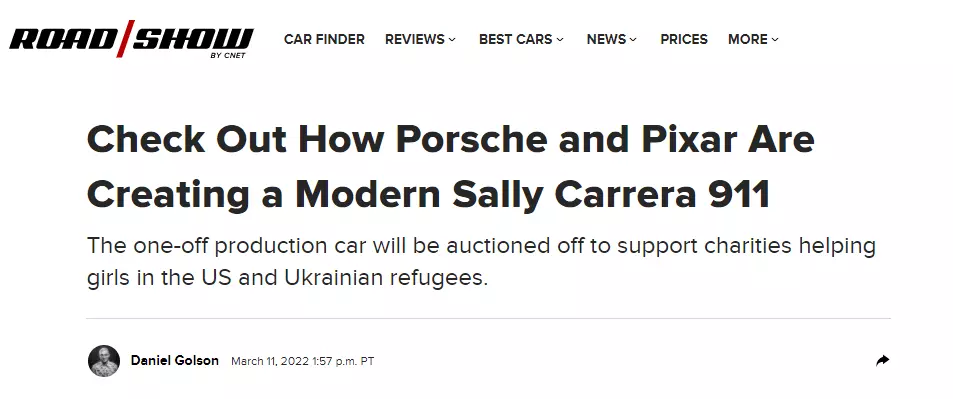The height and width of the screenshot is (399, 953).
Task: Open author link Daniel Golson
Action: pyautogui.click(x=174, y=361)
